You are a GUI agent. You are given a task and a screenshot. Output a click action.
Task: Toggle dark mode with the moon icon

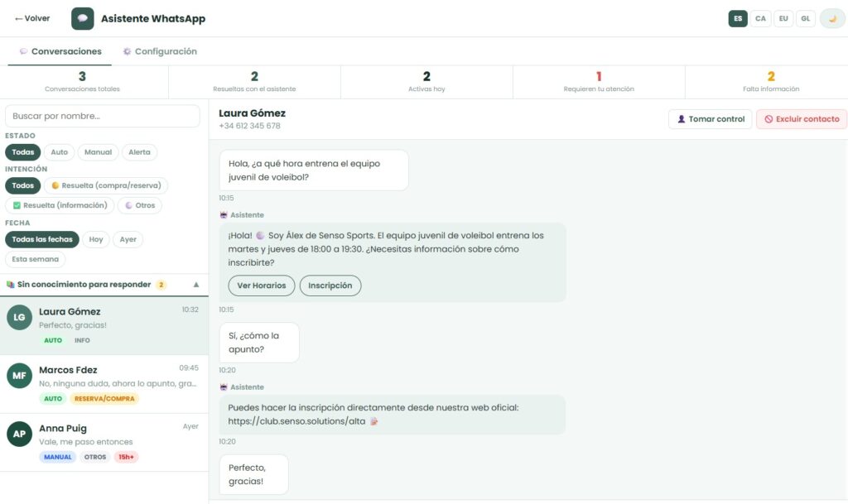832,18
